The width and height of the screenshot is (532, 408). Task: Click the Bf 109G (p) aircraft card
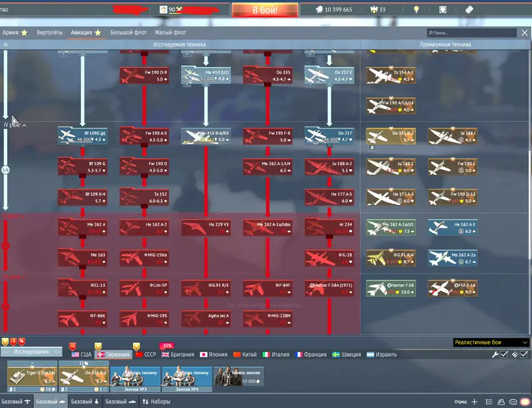click(x=82, y=136)
